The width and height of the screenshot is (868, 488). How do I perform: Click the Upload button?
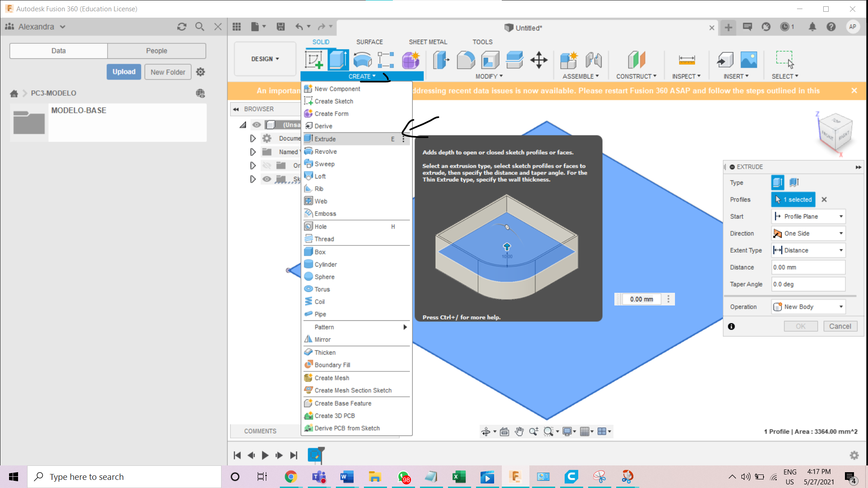point(124,72)
